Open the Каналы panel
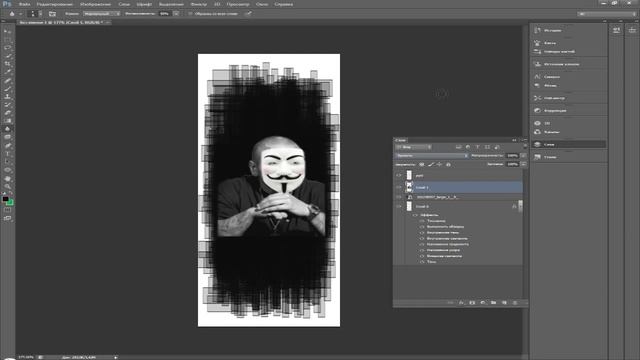The width and height of the screenshot is (640, 360). [551, 132]
